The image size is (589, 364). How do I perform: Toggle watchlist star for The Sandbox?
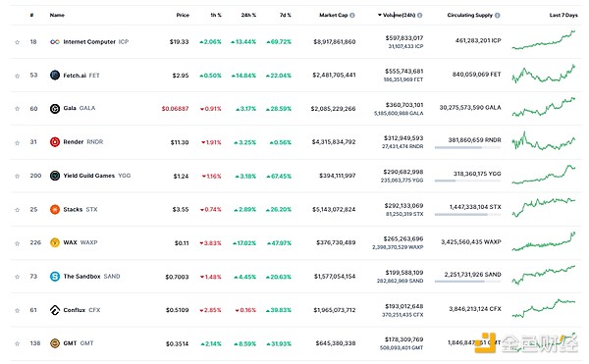17,277
